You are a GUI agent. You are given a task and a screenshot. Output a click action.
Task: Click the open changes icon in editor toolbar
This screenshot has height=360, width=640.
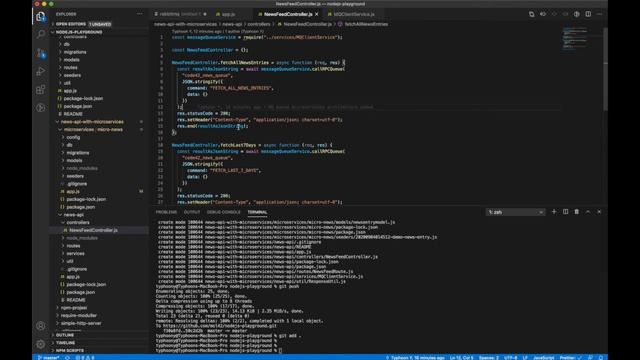tap(531, 14)
